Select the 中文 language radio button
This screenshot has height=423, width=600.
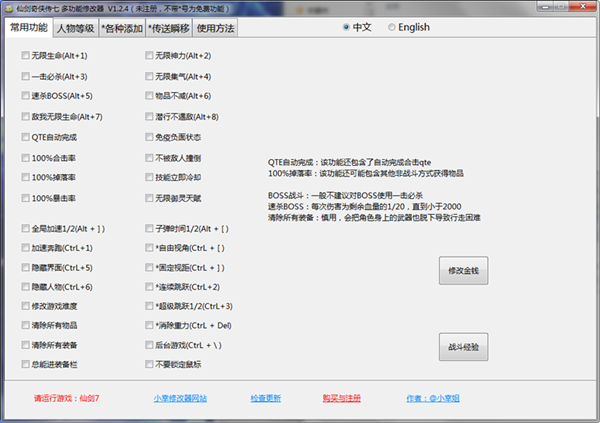click(346, 28)
